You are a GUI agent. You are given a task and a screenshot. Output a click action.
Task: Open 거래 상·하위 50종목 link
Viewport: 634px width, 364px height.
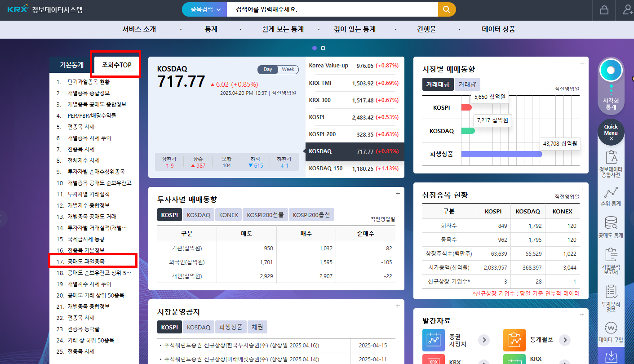91,340
